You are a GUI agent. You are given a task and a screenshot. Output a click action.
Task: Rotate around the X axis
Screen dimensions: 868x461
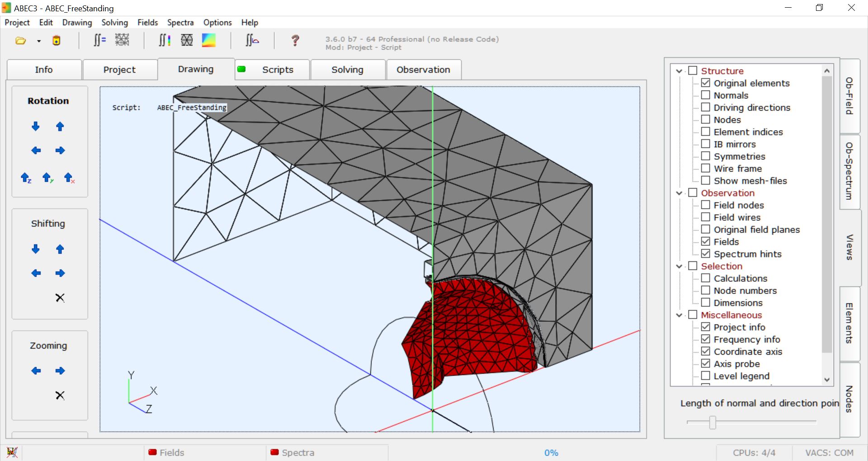(x=69, y=178)
